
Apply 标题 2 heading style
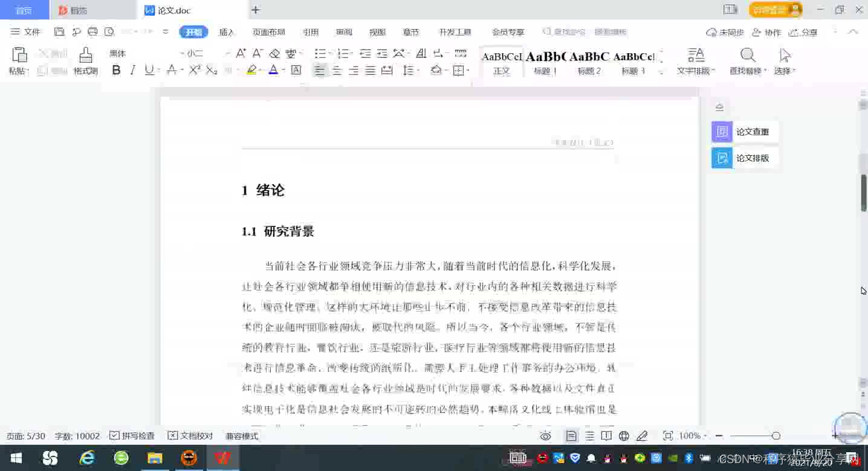click(x=589, y=62)
